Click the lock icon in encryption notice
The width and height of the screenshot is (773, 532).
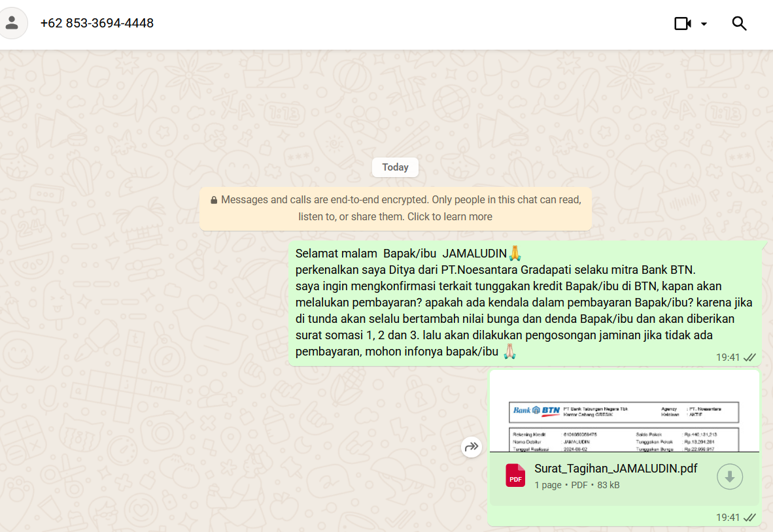point(214,200)
